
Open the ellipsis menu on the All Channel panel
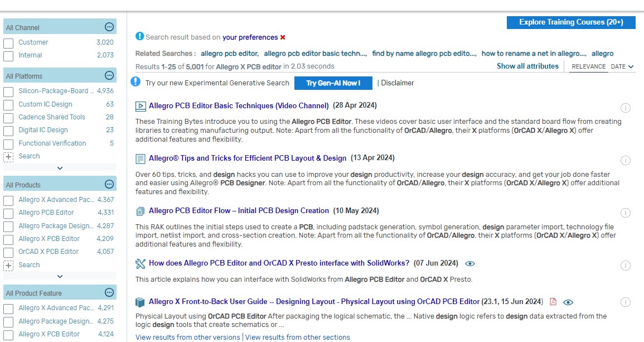pyautogui.click(x=110, y=26)
